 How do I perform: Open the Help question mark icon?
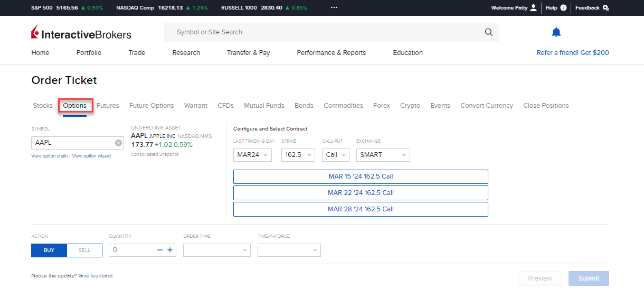coord(563,8)
